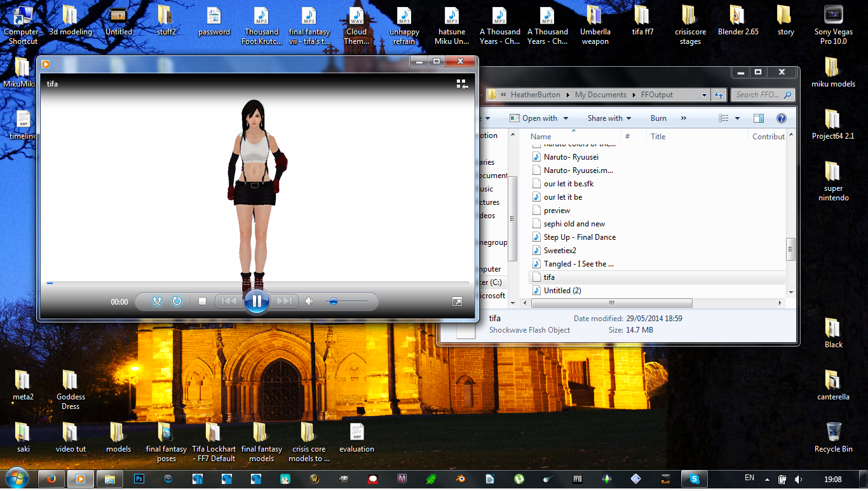Select the 'Sweetiex2' file
The width and height of the screenshot is (868, 491).
[x=560, y=251]
